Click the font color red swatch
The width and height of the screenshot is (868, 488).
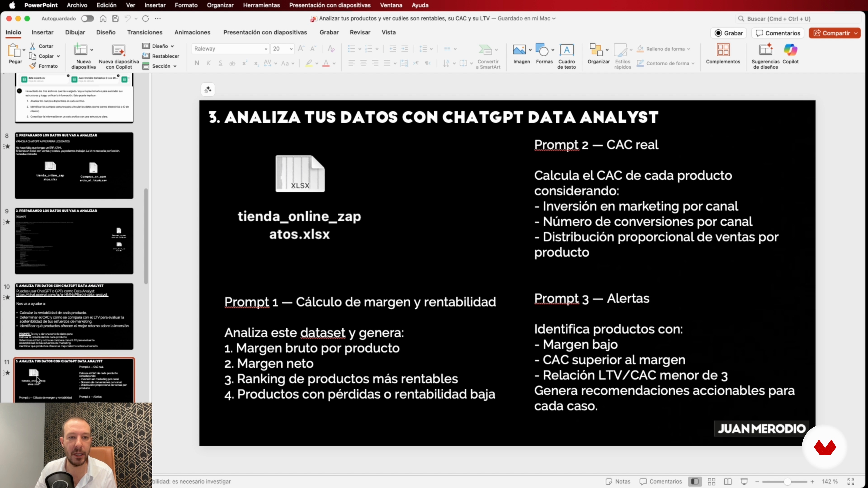(x=325, y=63)
